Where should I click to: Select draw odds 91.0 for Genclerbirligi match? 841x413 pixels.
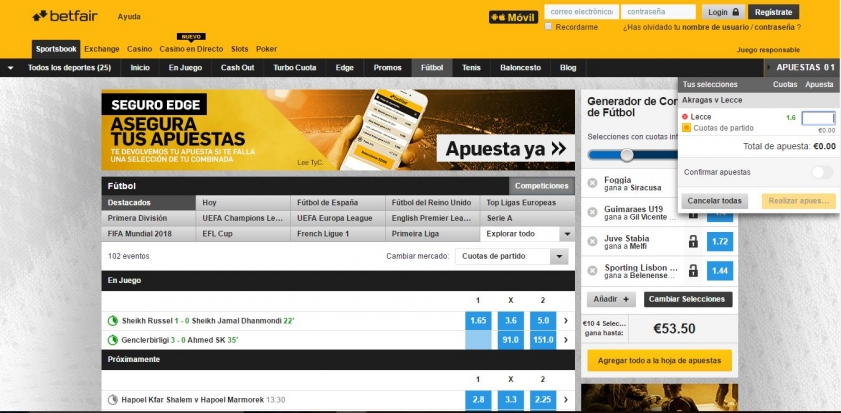(x=511, y=340)
